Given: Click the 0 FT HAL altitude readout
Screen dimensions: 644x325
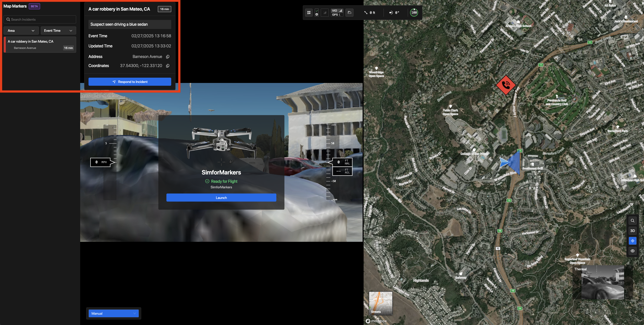Looking at the screenshot, I should [x=342, y=162].
